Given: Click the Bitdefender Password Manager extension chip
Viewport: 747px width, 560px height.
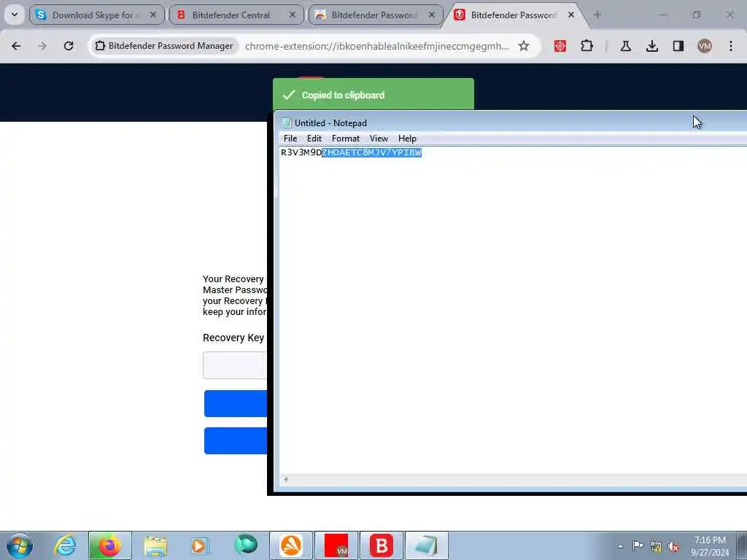Looking at the screenshot, I should pyautogui.click(x=164, y=46).
